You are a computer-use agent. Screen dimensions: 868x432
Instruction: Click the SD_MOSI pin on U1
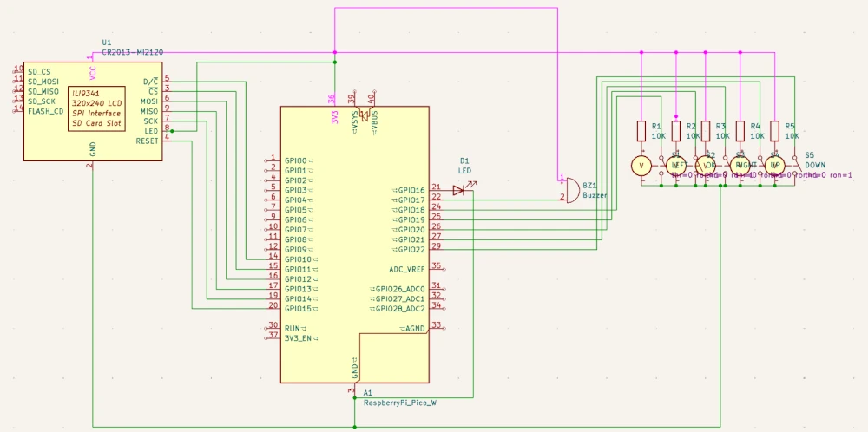[43, 82]
